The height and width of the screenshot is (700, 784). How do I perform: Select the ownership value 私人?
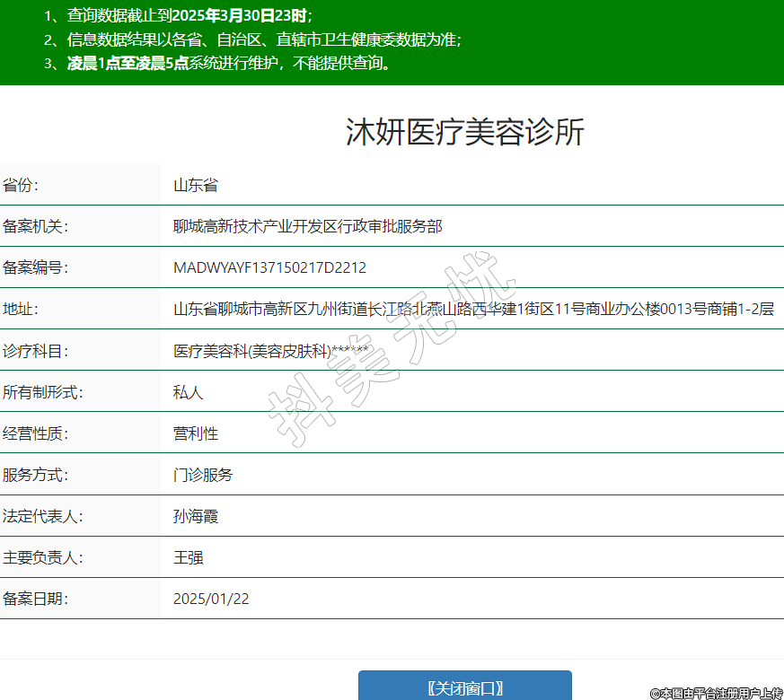tap(189, 392)
